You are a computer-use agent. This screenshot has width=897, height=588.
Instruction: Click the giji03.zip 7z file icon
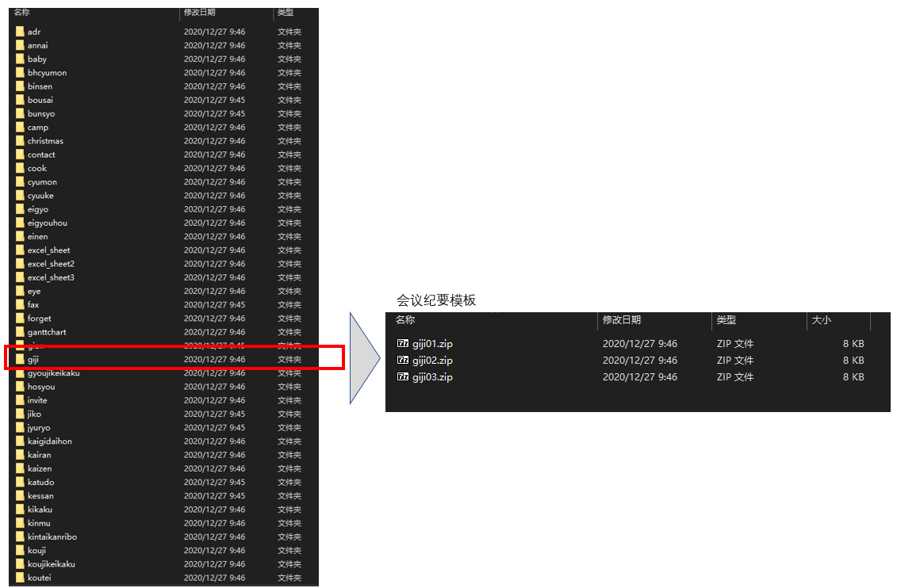pos(403,376)
